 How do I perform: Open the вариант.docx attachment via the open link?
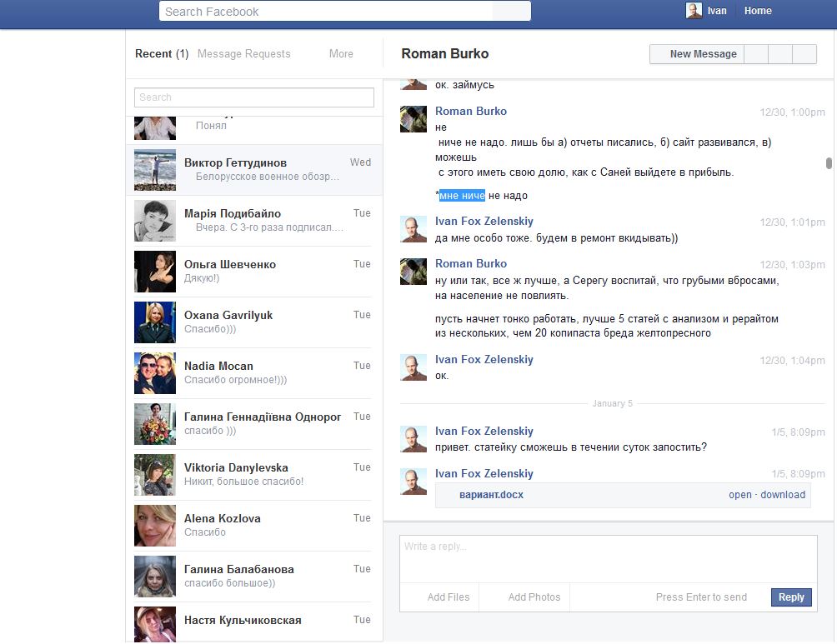tap(739, 495)
